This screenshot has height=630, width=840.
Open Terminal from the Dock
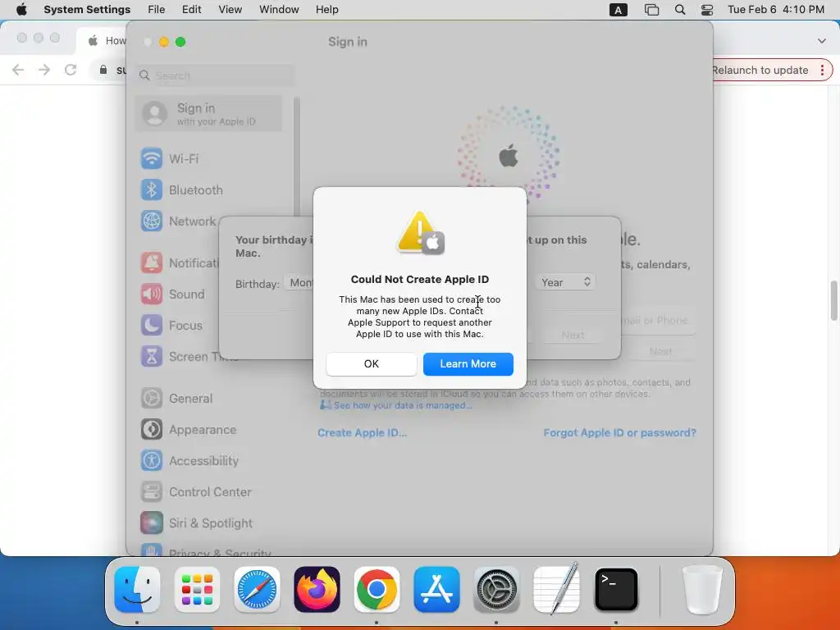(x=616, y=589)
